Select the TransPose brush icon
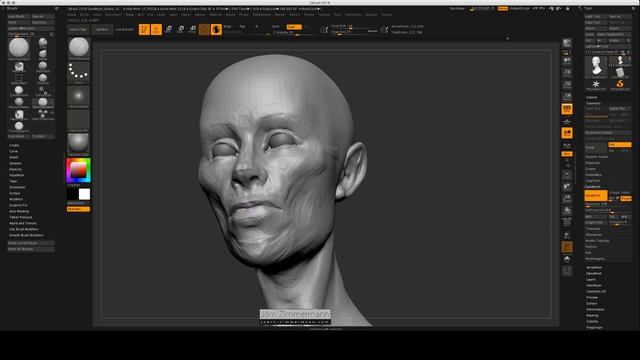Screen dimensions: 640x360 point(43,91)
